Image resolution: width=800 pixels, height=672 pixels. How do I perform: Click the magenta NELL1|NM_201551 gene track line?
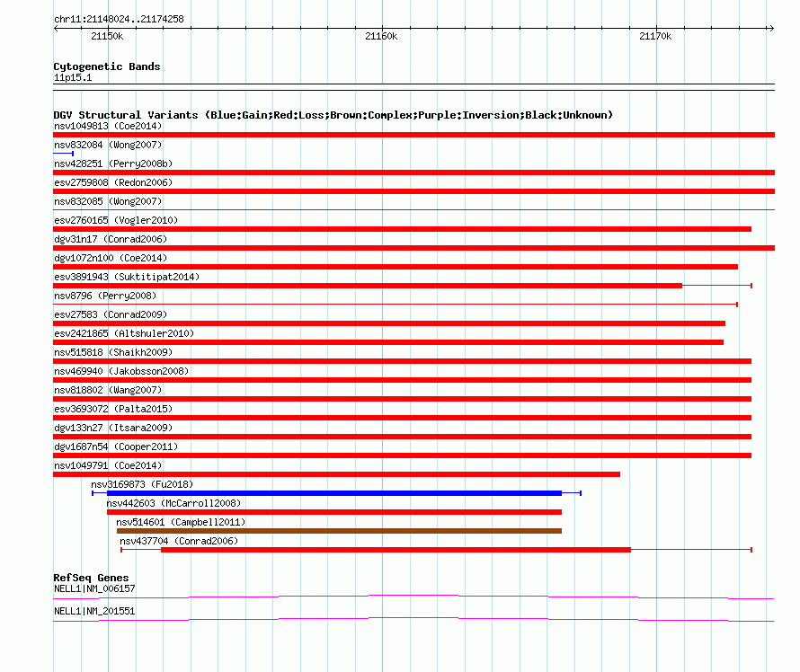click(x=413, y=619)
